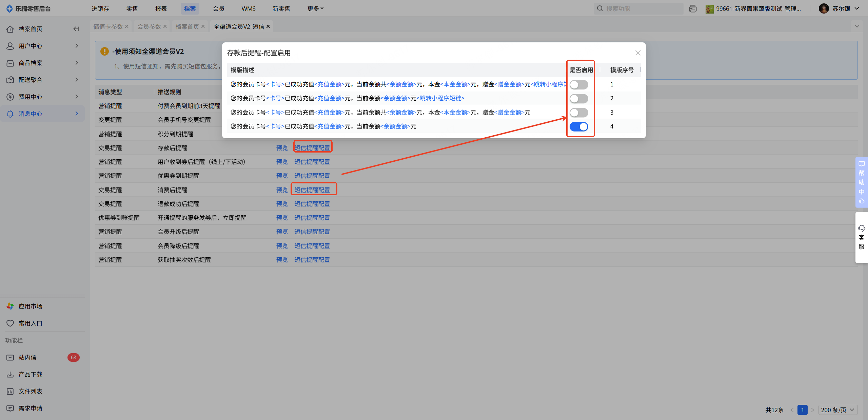Screen dimensions: 868x420
Task: Open the 报表 top menu
Action: click(x=161, y=9)
